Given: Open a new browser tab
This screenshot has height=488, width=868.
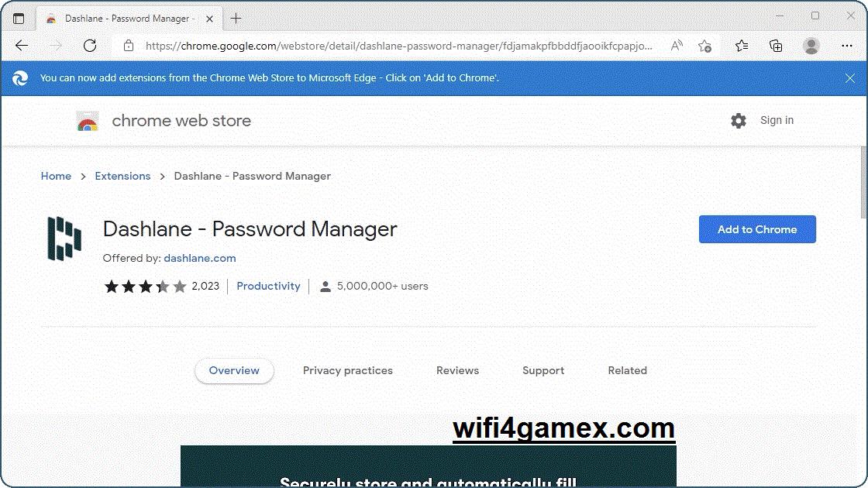Looking at the screenshot, I should [236, 19].
